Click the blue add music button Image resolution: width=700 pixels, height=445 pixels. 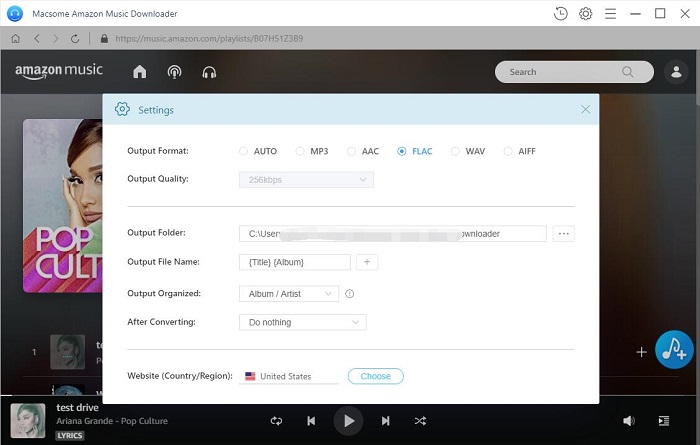674,349
